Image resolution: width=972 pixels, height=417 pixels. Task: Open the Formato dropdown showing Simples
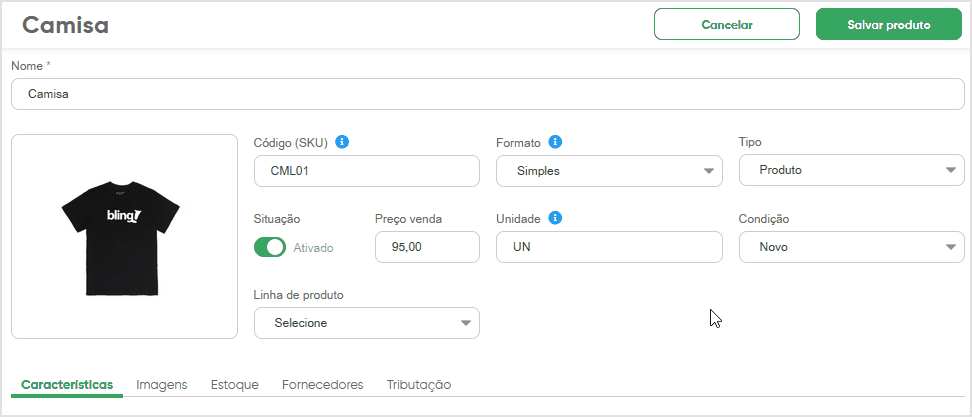coord(609,171)
